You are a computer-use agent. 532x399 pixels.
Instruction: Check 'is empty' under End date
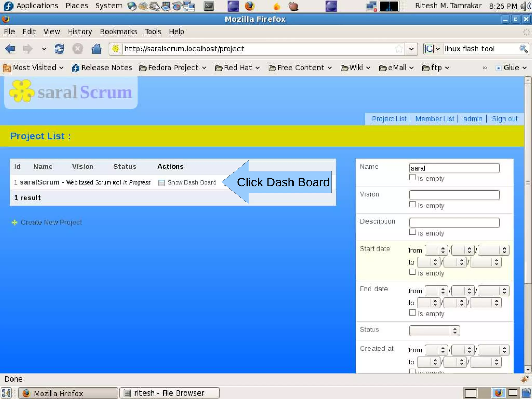[412, 313]
